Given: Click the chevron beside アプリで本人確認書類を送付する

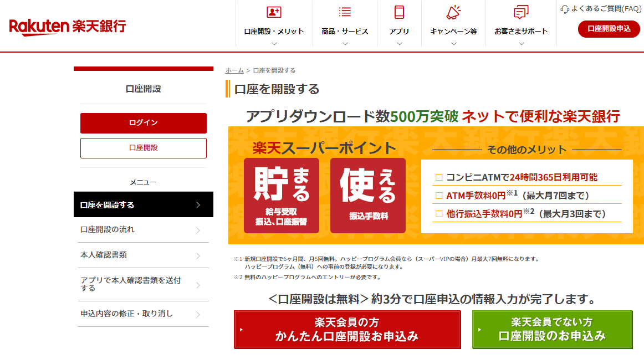Looking at the screenshot, I should 198,285.
